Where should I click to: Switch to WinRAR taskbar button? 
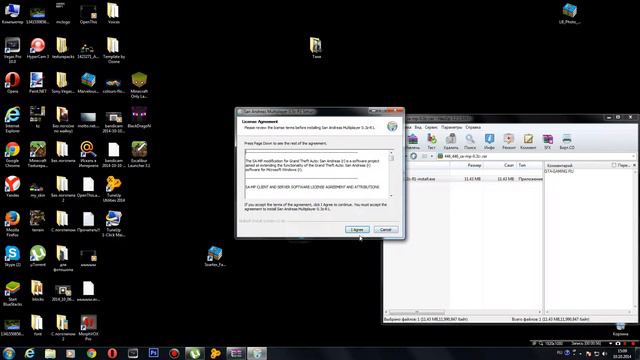pyautogui.click(x=236, y=353)
